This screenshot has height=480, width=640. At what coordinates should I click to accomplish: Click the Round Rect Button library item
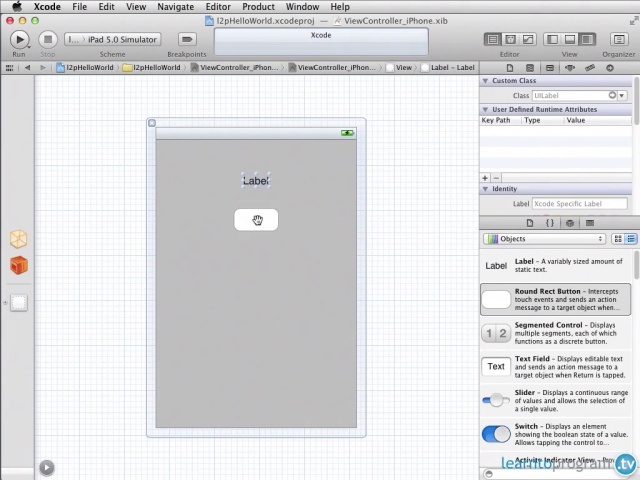click(x=555, y=299)
